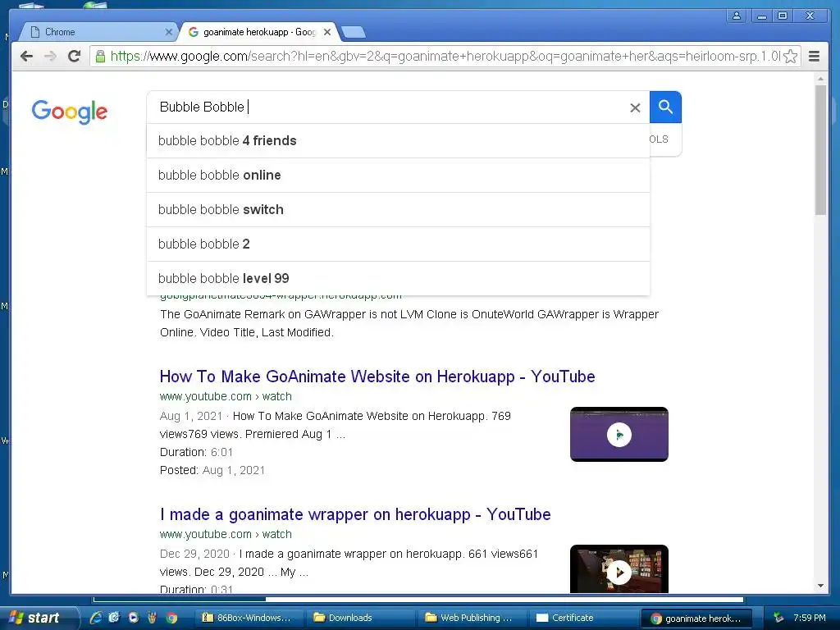
Task: Click the scrollbar down arrow
Action: tap(820, 586)
